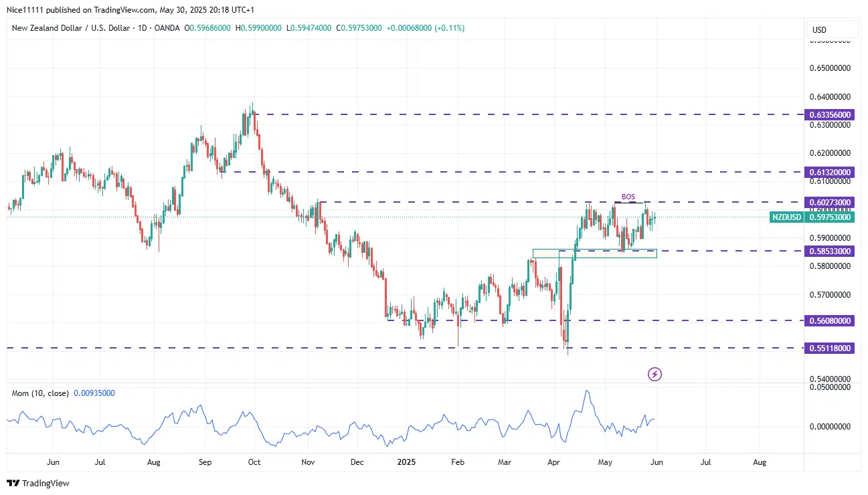Click the Aug label at the right end of the time axis
Screen dimensions: 868x495
tap(759, 462)
